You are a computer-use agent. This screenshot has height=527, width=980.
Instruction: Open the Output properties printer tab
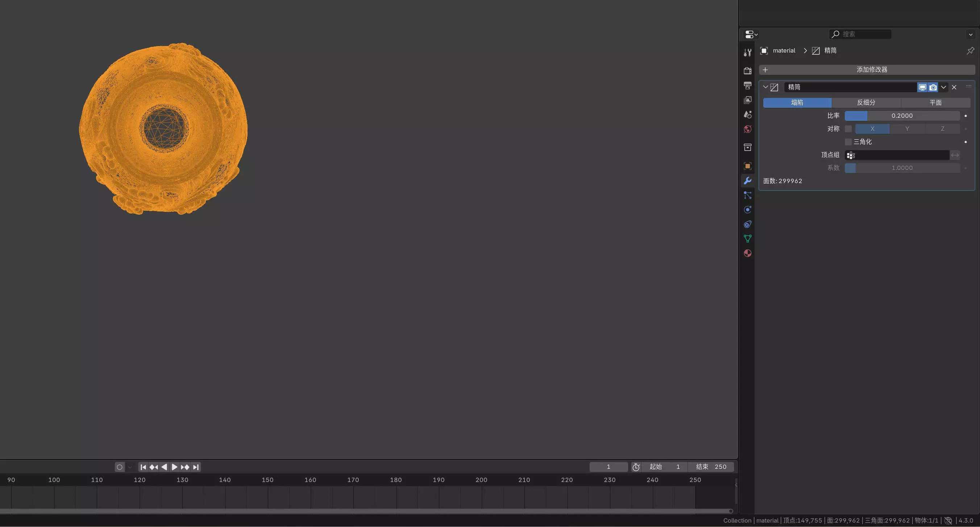point(748,85)
